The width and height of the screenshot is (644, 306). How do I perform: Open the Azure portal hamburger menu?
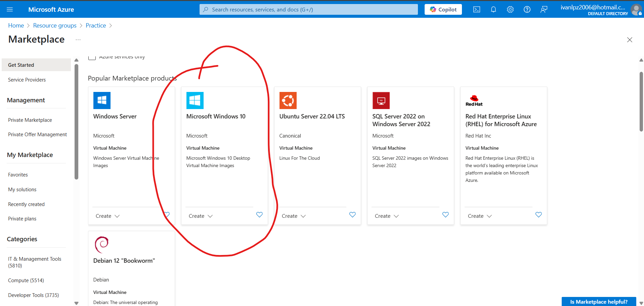tap(10, 9)
